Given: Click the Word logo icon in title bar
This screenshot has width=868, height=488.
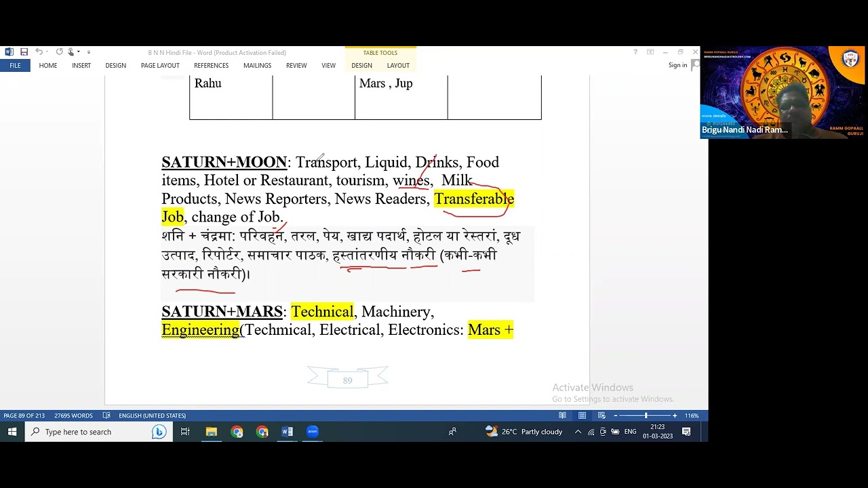Looking at the screenshot, I should 9,52.
